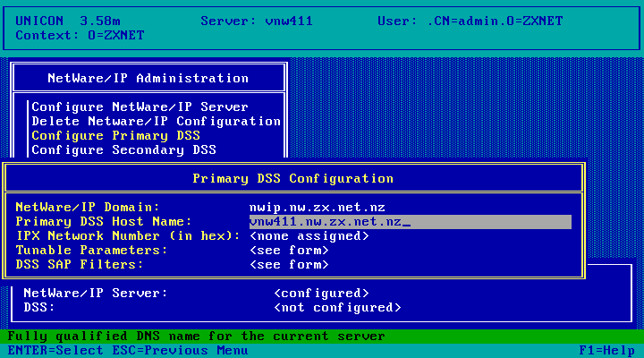Choose Delete Netware/IP Configuration option
The width and height of the screenshot is (644, 358).
point(156,121)
